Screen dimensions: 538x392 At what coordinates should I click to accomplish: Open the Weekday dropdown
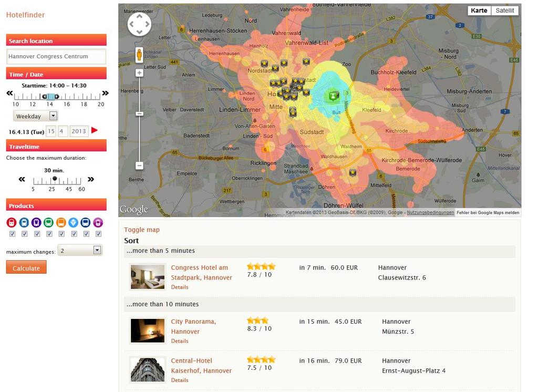tap(35, 116)
